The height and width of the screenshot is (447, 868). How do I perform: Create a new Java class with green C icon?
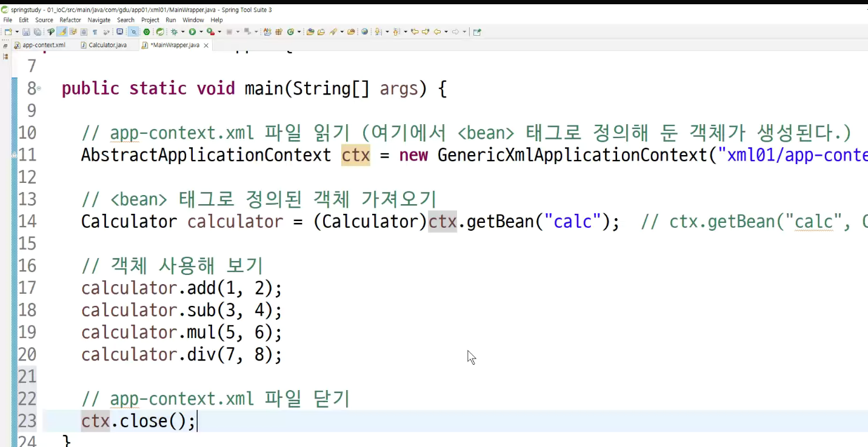(x=290, y=32)
